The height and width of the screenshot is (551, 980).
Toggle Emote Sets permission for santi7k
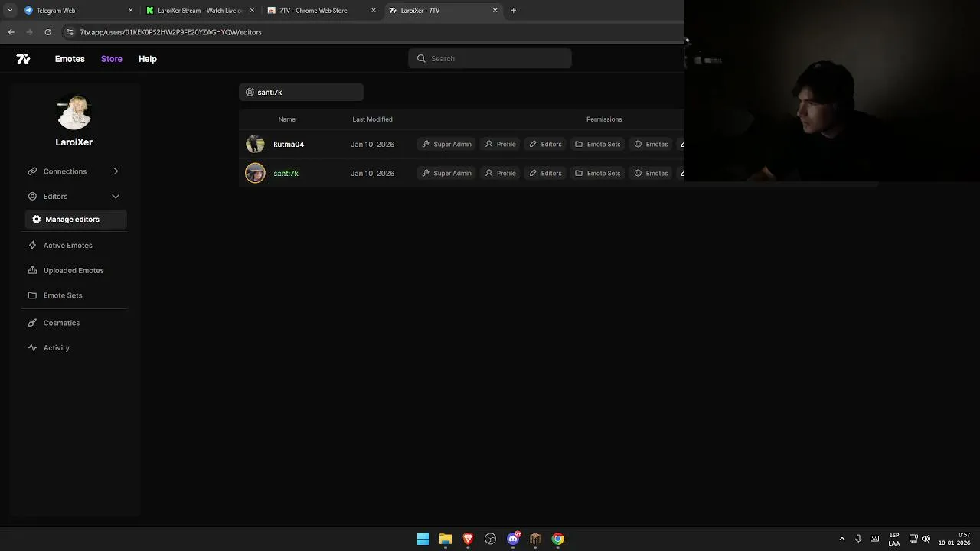[597, 173]
